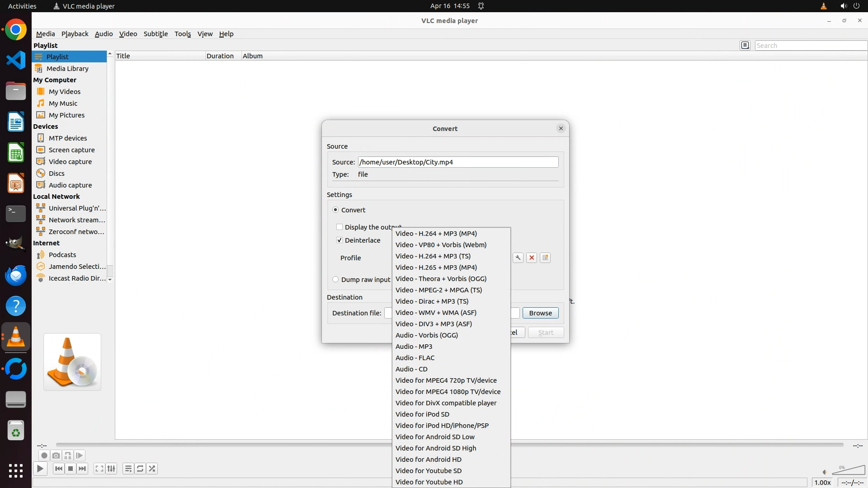The height and width of the screenshot is (488, 868).
Task: Click the wrench edit profile icon
Action: 518,258
